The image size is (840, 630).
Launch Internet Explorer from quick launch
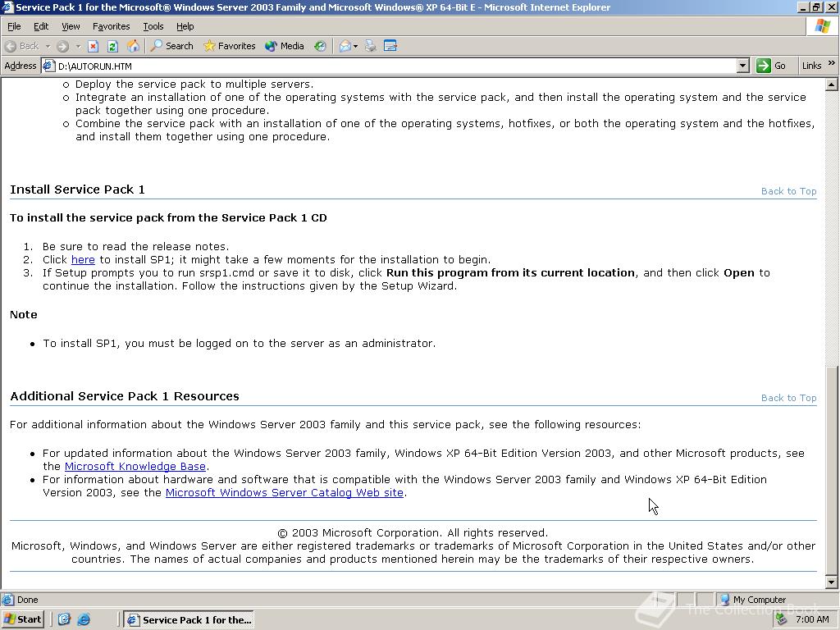pyautogui.click(x=84, y=620)
